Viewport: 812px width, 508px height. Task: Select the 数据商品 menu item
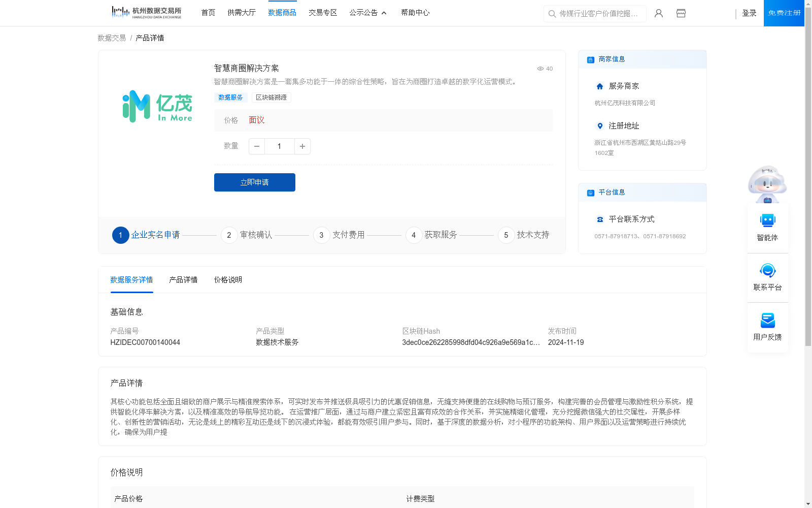282,13
